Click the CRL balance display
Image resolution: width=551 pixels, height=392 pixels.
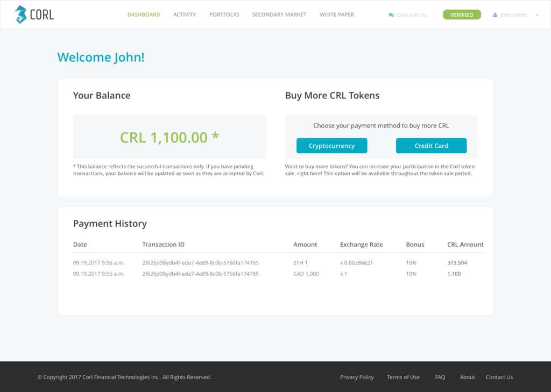click(169, 137)
